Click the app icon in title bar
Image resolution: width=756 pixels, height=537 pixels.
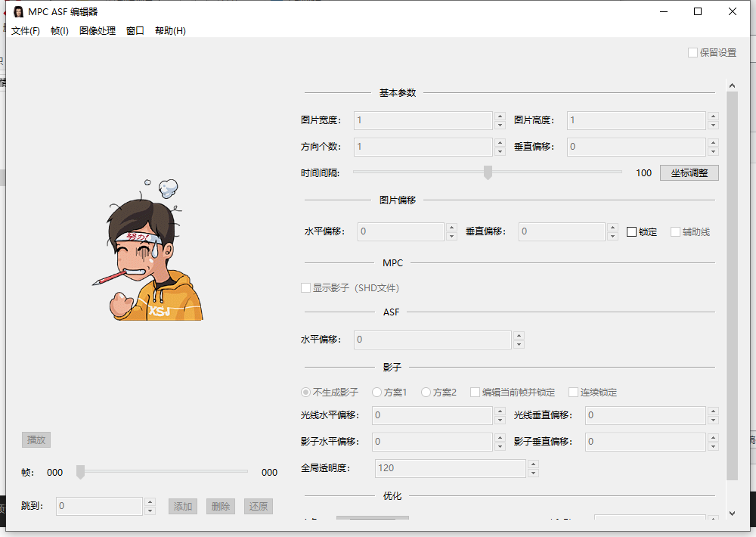pos(18,11)
